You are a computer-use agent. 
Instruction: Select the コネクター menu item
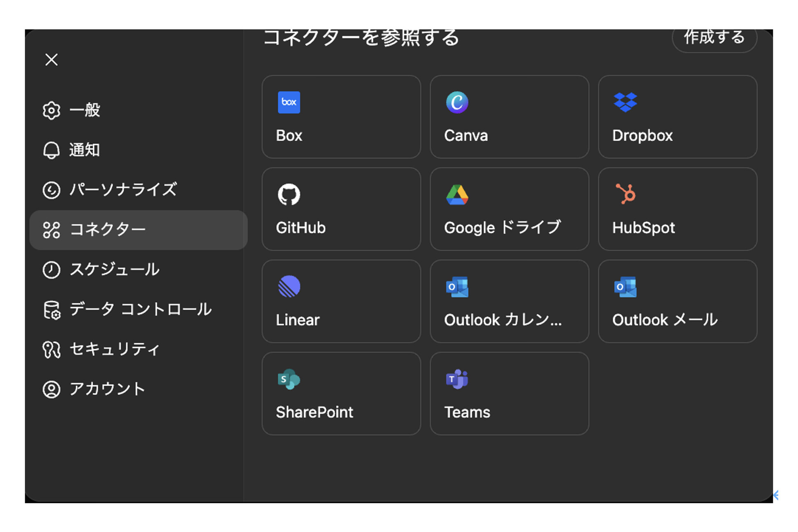click(x=138, y=230)
